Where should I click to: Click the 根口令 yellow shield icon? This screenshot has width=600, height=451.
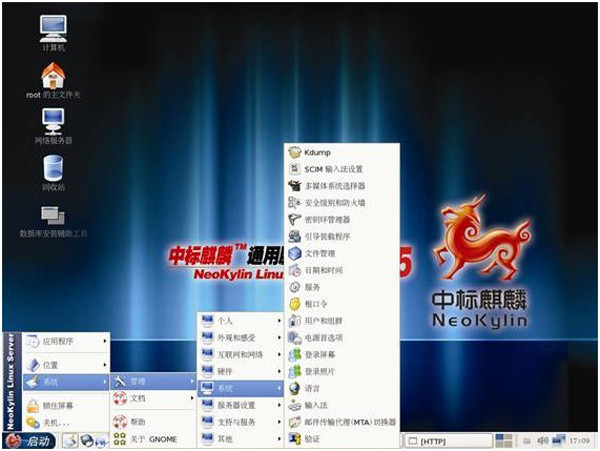[x=295, y=304]
